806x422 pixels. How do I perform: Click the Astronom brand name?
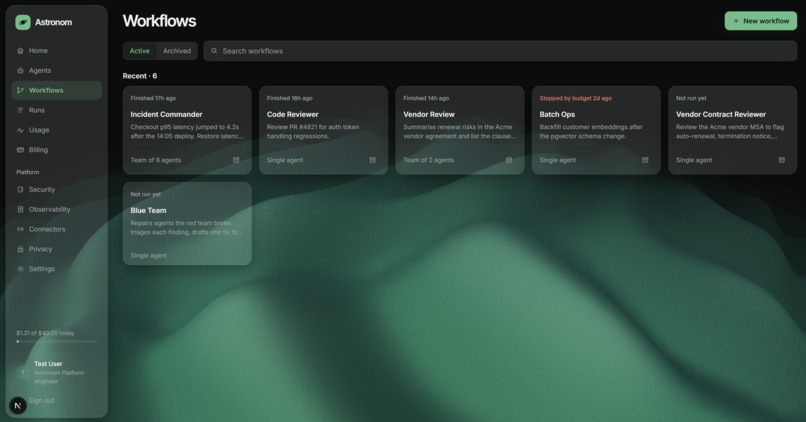pyautogui.click(x=53, y=22)
